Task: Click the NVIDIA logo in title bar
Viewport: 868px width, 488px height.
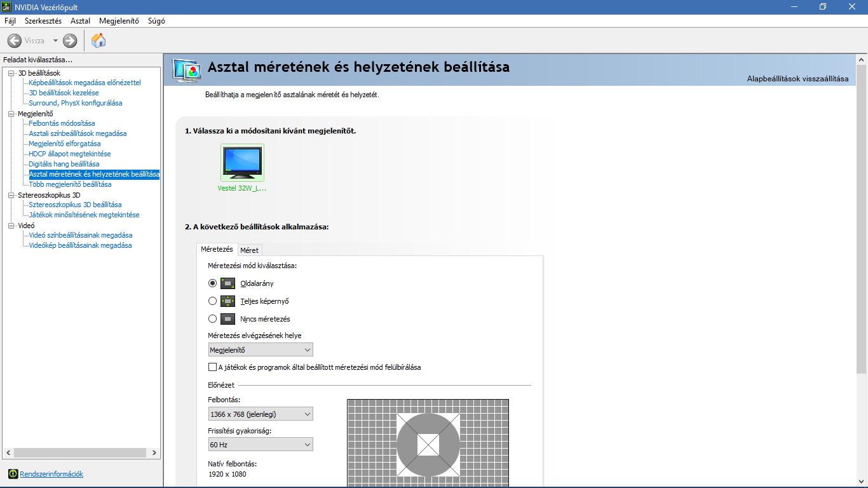Action: (7, 6)
